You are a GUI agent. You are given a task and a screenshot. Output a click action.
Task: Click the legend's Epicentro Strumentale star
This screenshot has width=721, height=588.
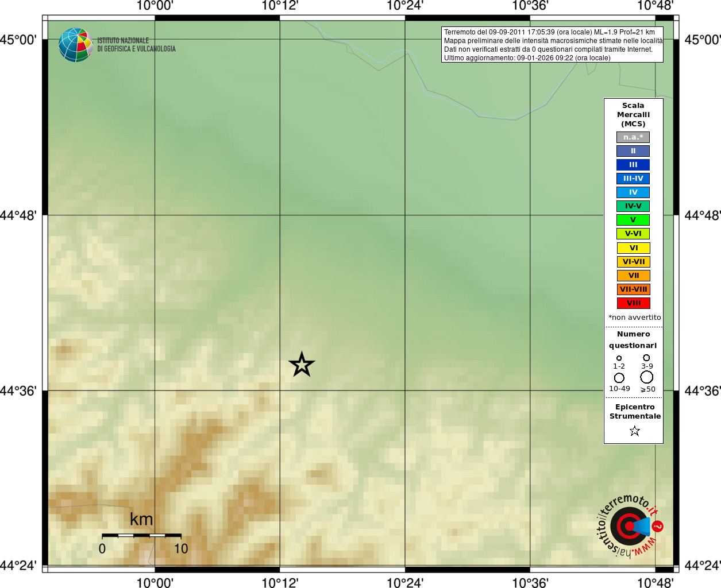634,431
